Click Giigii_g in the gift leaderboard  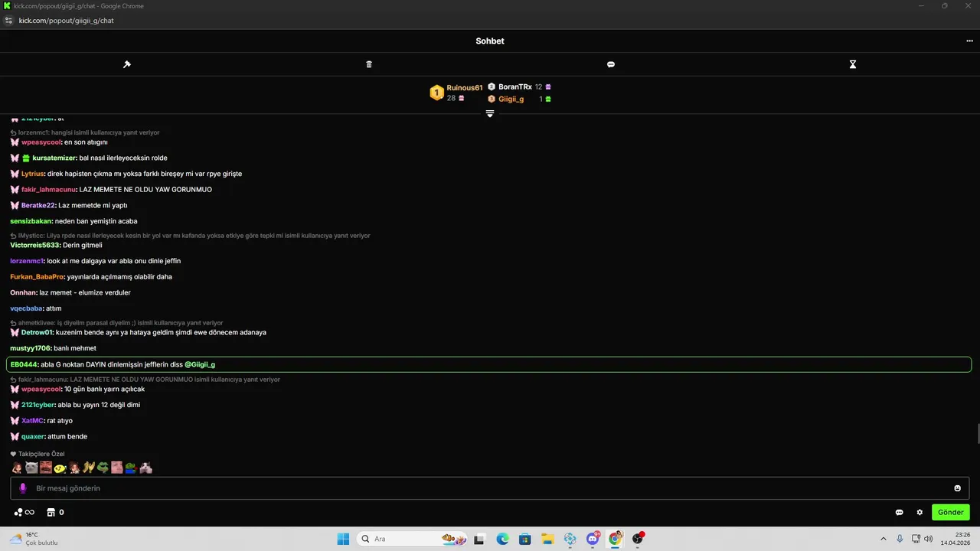[x=511, y=99]
